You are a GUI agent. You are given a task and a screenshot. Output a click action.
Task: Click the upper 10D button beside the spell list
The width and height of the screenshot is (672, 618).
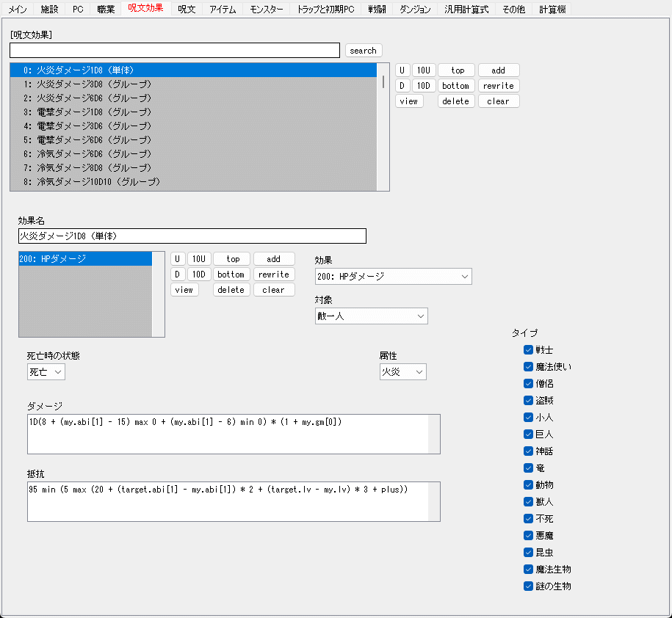pos(424,86)
